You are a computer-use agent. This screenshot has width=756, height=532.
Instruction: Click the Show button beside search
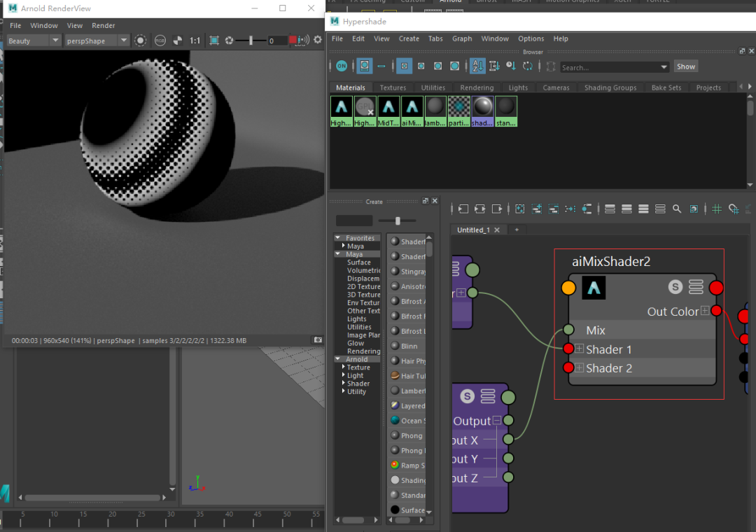pyautogui.click(x=685, y=66)
